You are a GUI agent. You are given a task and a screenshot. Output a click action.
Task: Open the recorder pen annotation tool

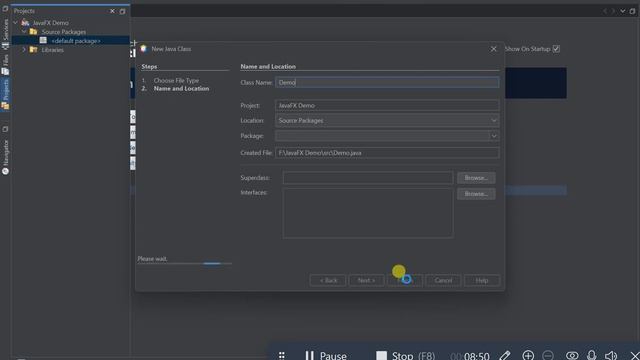point(505,356)
